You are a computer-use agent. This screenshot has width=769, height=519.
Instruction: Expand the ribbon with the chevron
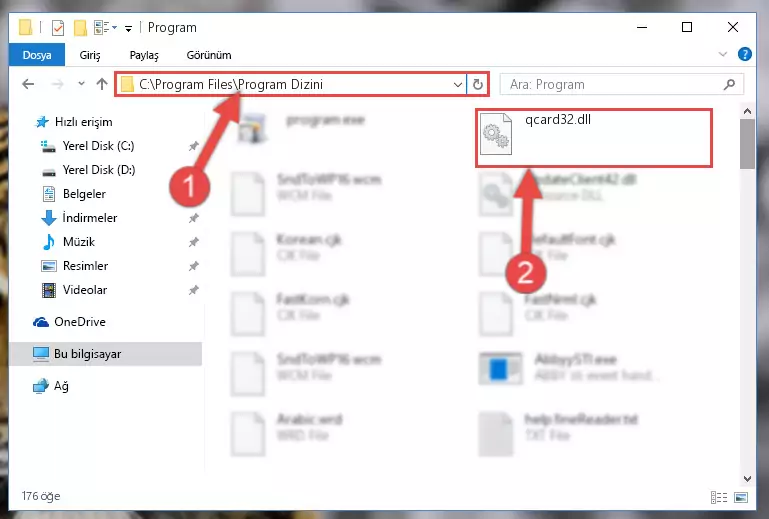click(x=722, y=54)
